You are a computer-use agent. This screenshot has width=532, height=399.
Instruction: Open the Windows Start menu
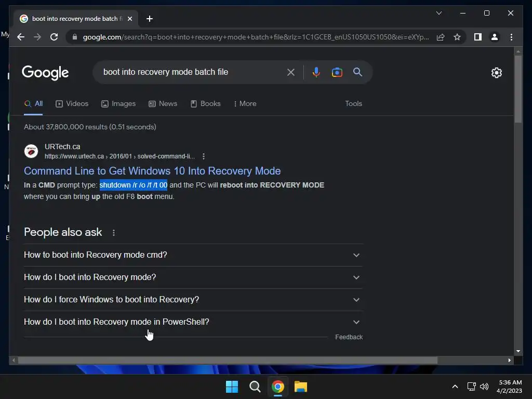[x=232, y=387]
